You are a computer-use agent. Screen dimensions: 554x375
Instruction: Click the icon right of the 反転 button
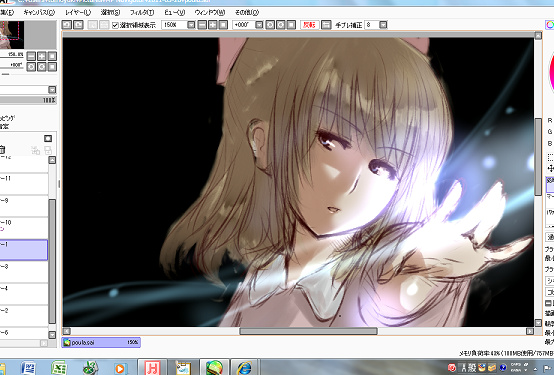point(326,25)
